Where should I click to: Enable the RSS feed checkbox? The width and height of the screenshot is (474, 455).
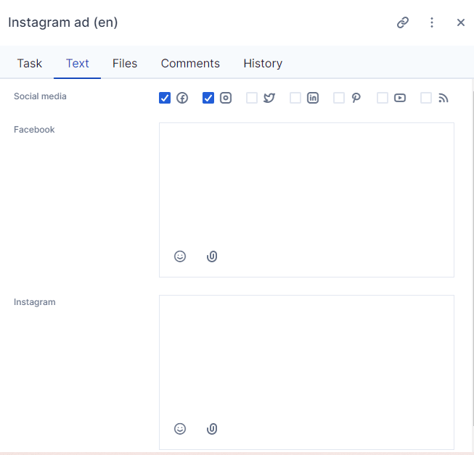(426, 98)
